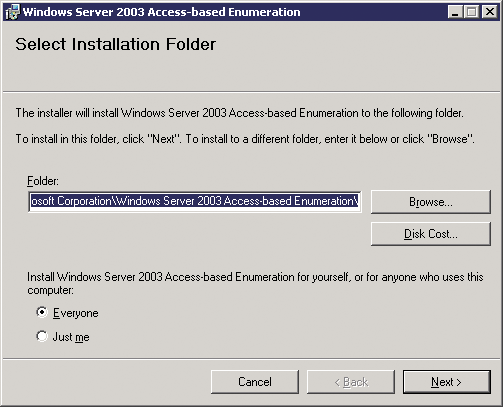Cancel the installation
The height and width of the screenshot is (407, 503).
(x=255, y=382)
